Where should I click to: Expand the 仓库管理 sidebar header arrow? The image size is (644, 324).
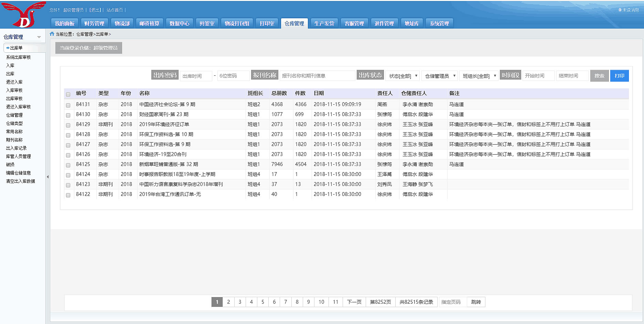coord(39,37)
